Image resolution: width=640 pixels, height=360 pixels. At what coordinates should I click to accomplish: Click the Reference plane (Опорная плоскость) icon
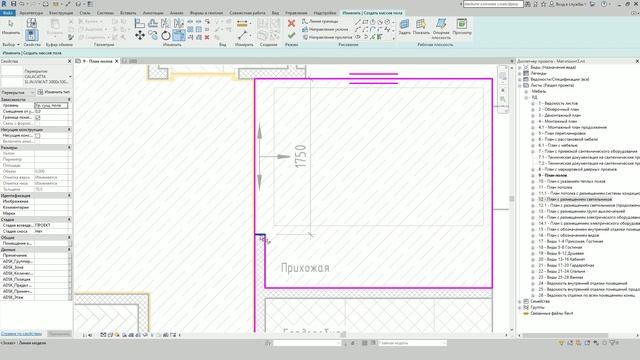[441, 29]
